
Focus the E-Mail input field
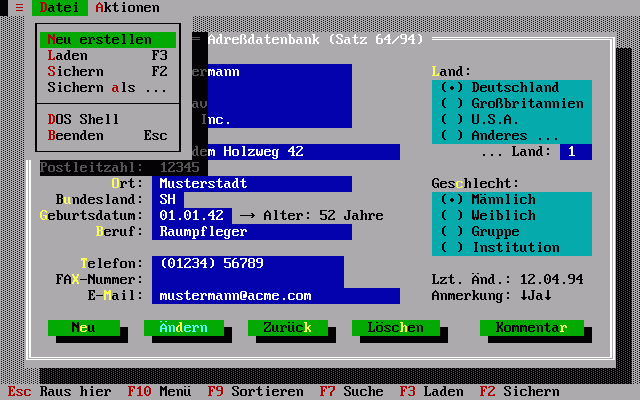276,296
